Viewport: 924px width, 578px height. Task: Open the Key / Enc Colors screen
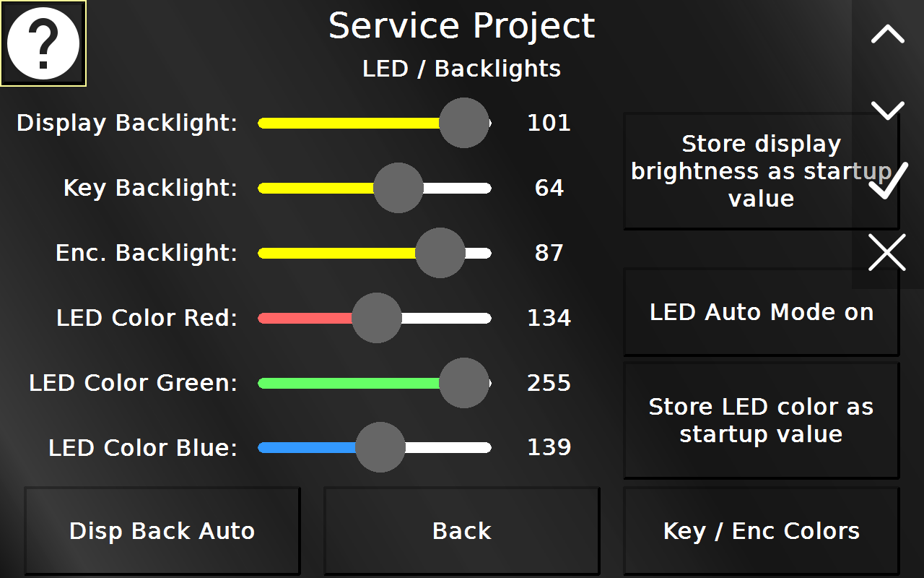click(760, 530)
